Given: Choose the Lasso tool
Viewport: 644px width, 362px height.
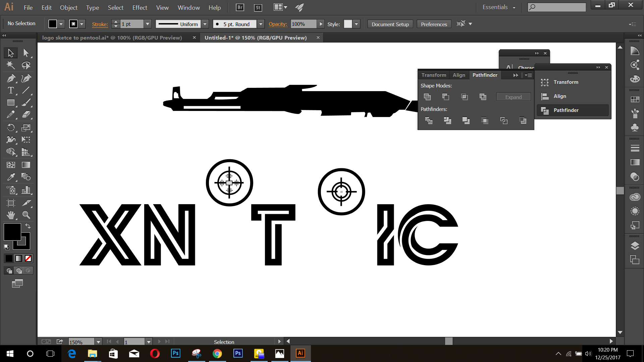Looking at the screenshot, I should click(x=26, y=65).
